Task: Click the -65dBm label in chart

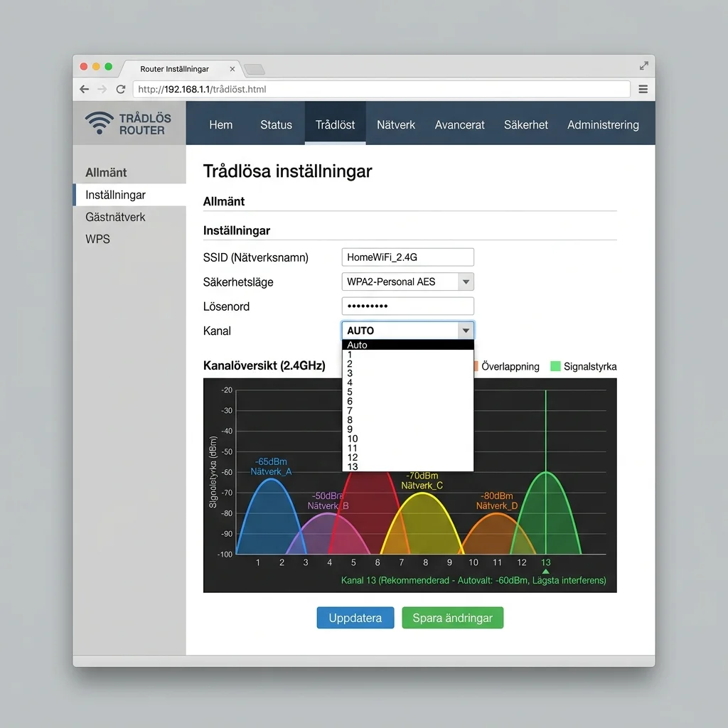Action: [271, 461]
